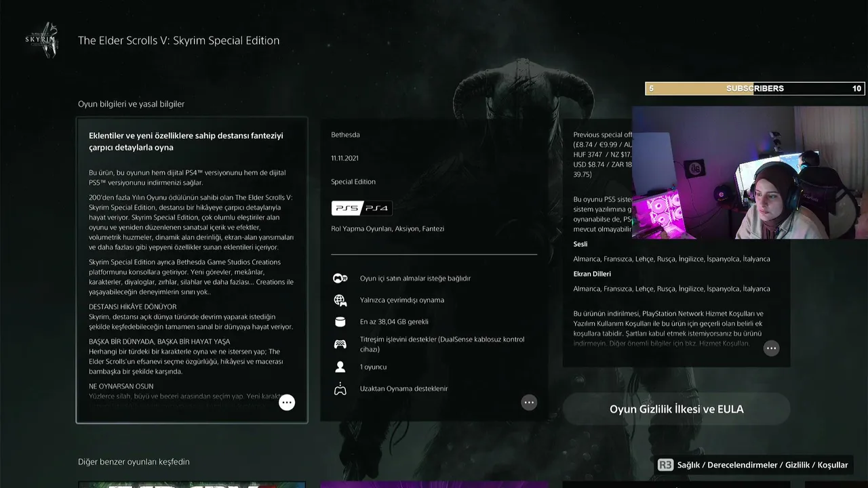Click genres Rol Yapma Oyunları, Aksiyon, Fantezi
This screenshot has height=488, width=868.
[x=387, y=229]
